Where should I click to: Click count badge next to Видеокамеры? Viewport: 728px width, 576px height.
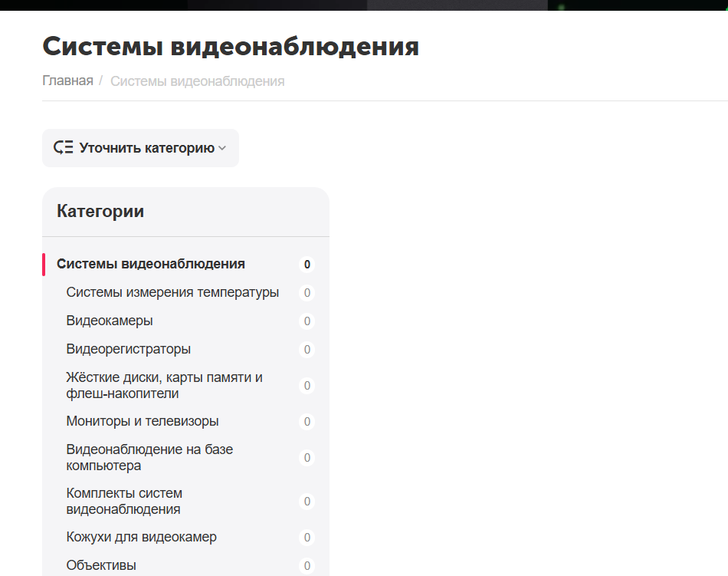[x=307, y=321]
